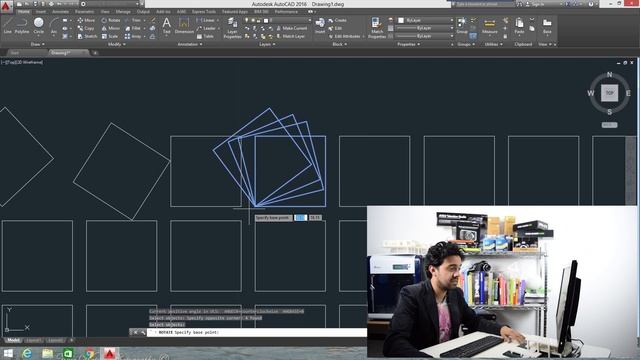Open Internet Explorer from the taskbar
The width and height of the screenshot is (640, 360).
27,353
